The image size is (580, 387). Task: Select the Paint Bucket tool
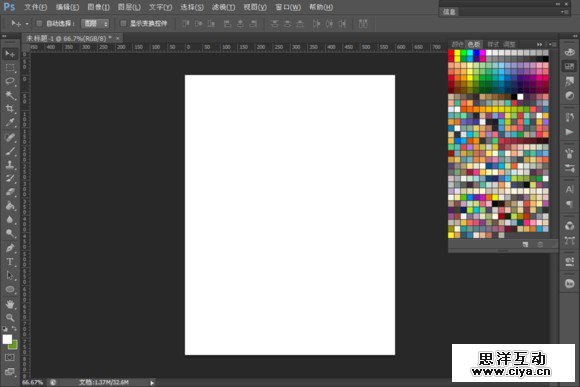click(x=10, y=206)
